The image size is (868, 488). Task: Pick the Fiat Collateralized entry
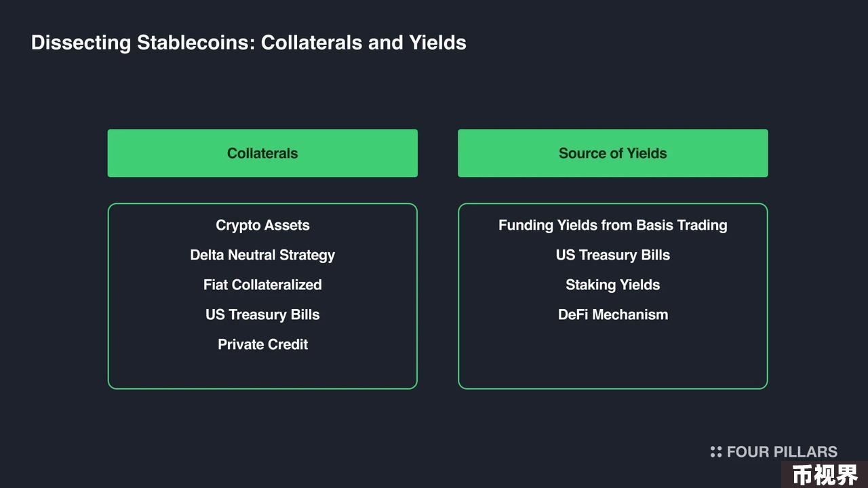[x=262, y=285]
